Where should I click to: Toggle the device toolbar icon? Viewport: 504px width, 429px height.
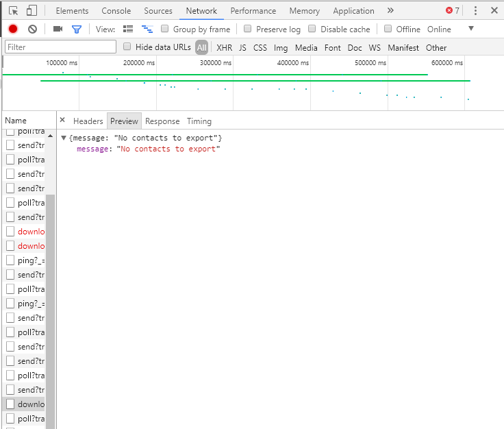[32, 10]
